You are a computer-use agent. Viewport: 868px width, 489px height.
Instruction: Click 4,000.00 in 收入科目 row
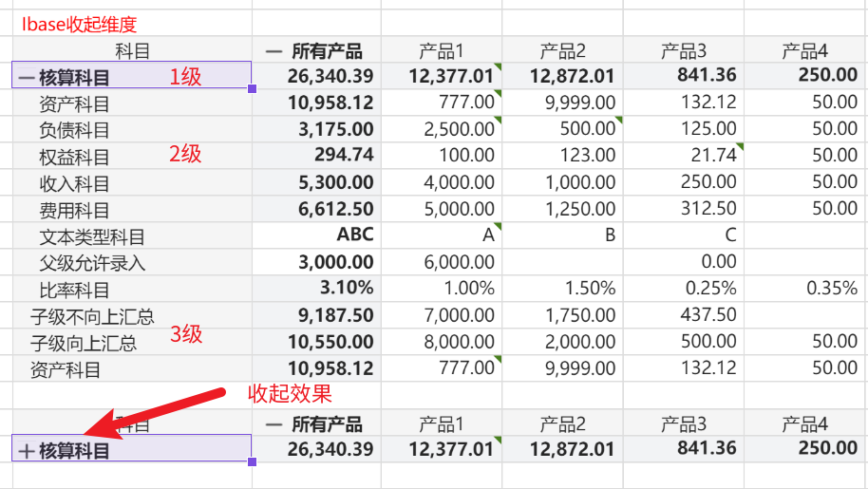(x=459, y=182)
